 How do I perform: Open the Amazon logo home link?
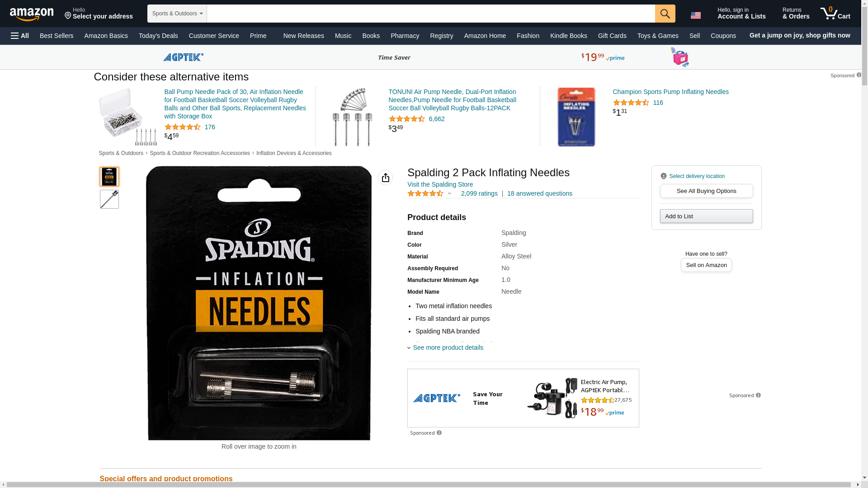click(32, 14)
